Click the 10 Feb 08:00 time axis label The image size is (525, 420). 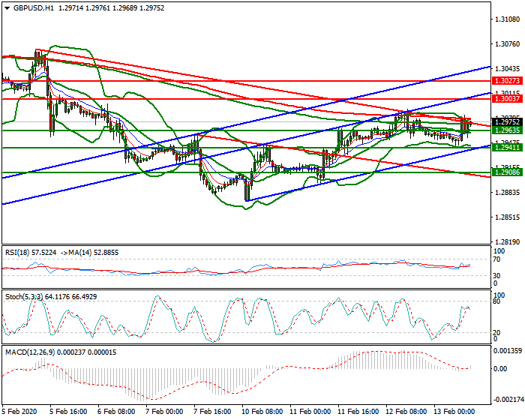tap(262, 411)
